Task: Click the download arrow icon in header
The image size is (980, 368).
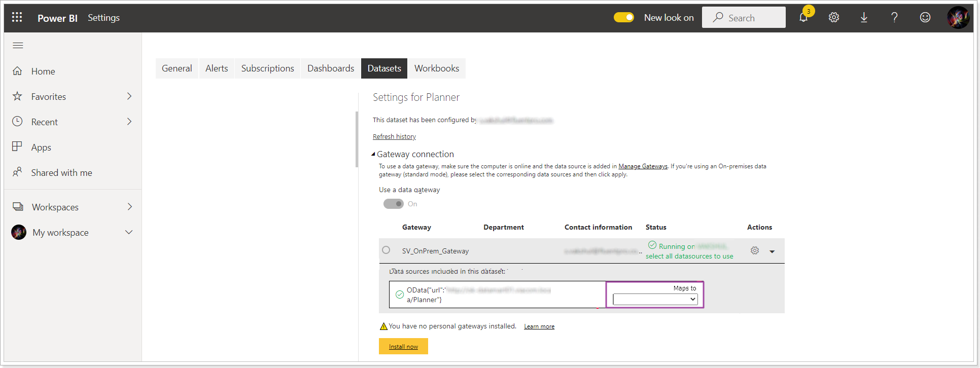Action: tap(864, 18)
